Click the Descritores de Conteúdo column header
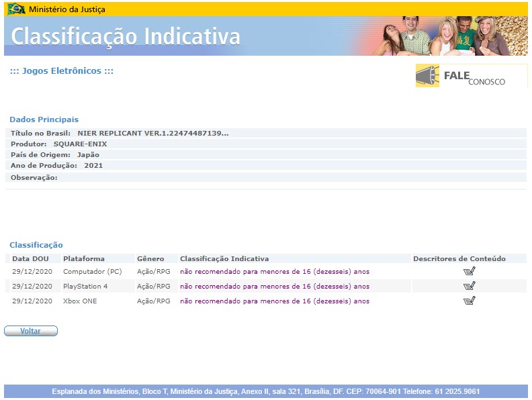 point(459,258)
